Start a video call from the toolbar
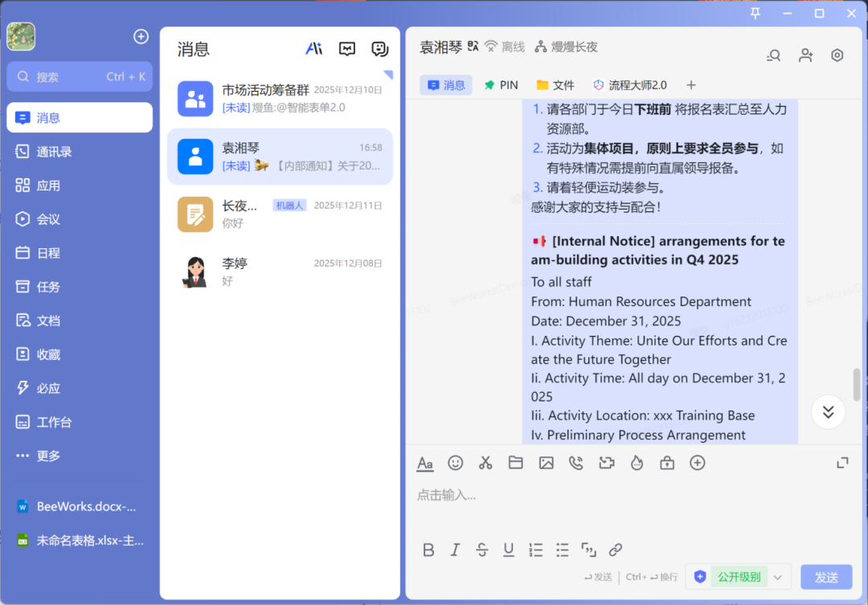The height and width of the screenshot is (605, 868). [x=606, y=463]
